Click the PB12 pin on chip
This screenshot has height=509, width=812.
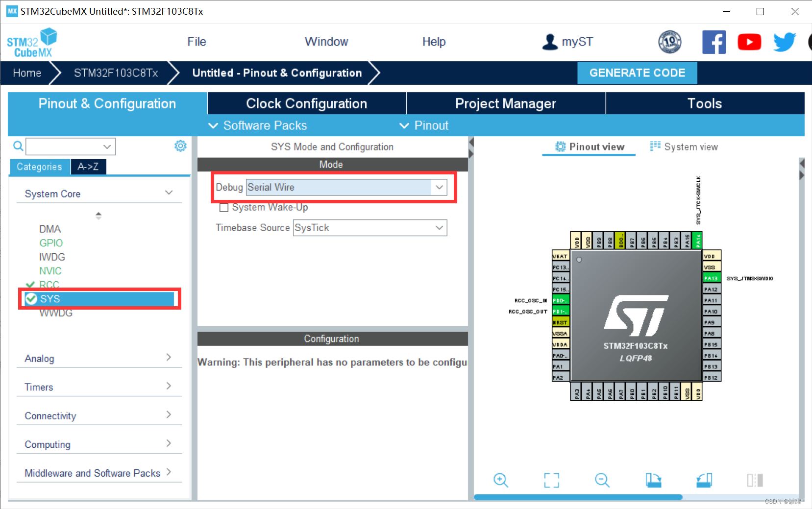tap(712, 378)
